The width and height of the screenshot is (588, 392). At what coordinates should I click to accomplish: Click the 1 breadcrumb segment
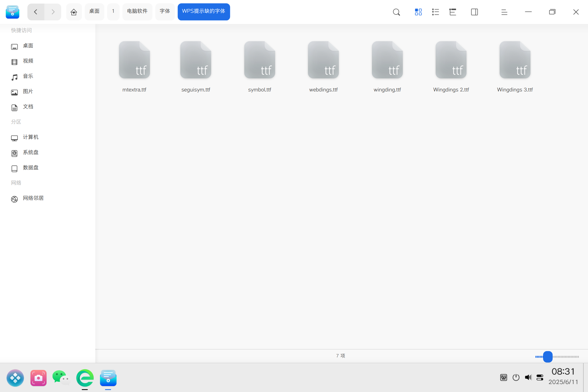[113, 12]
